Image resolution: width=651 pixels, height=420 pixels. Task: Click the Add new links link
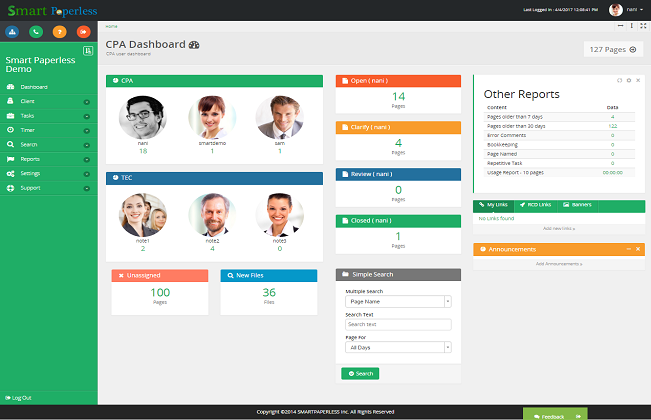pos(559,228)
